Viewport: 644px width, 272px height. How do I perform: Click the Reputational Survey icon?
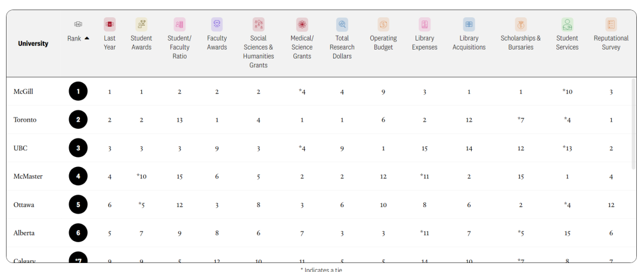click(x=611, y=24)
